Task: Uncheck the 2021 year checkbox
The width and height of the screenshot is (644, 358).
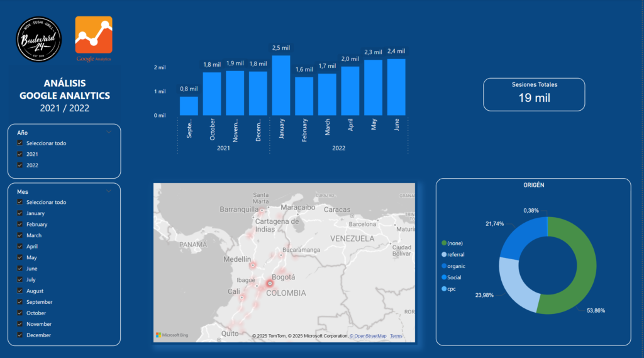Action: [19, 154]
